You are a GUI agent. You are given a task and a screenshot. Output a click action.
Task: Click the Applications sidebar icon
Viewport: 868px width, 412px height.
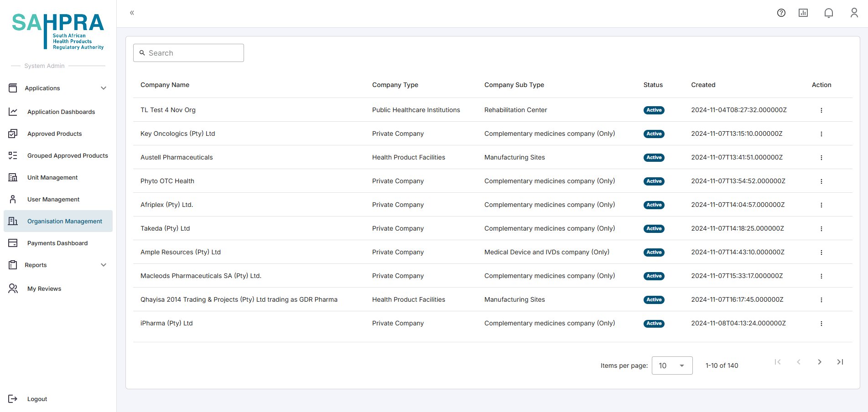[x=13, y=88]
